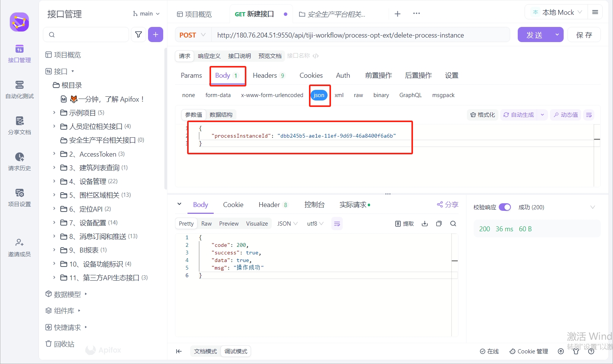Select the binary body type
The width and height of the screenshot is (613, 364).
coord(381,95)
